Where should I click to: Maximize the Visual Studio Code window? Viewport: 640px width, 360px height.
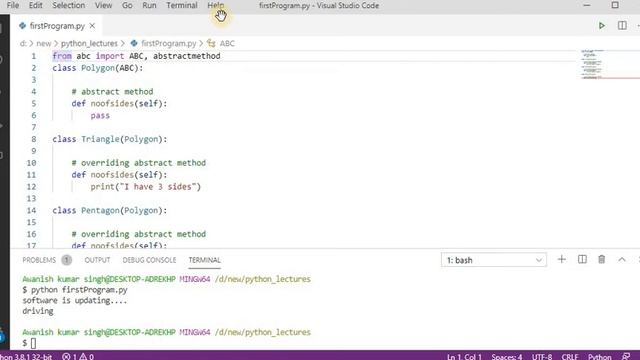615,5
